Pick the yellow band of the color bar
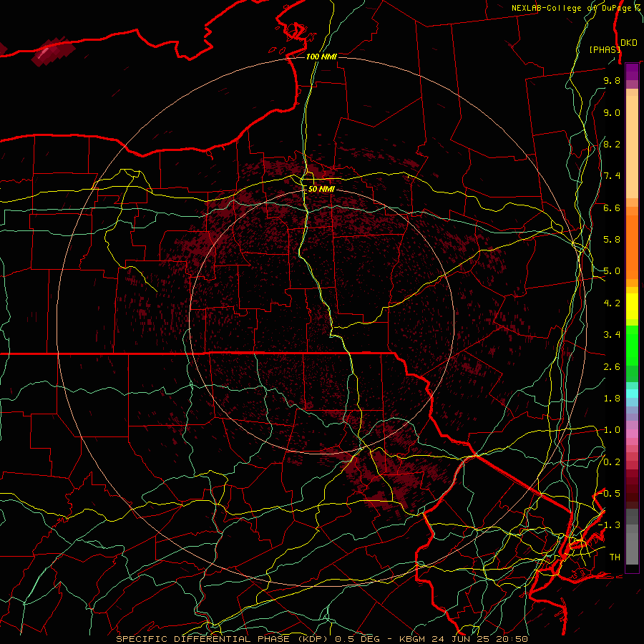The height and width of the screenshot is (644, 644). (632, 306)
